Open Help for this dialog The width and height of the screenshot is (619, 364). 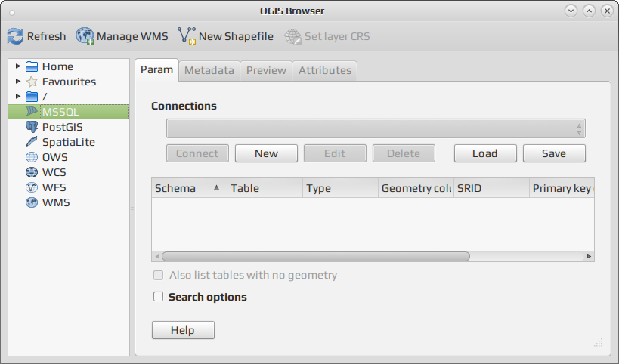point(183,330)
